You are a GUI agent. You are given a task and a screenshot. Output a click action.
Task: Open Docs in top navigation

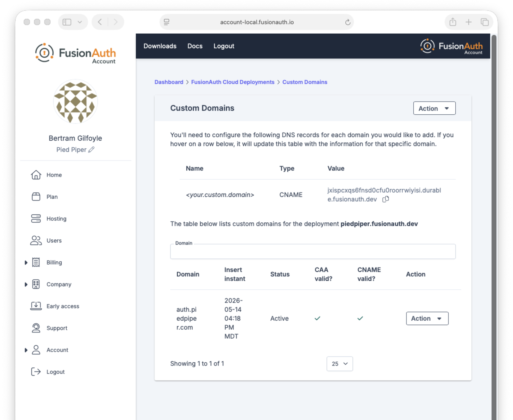195,46
